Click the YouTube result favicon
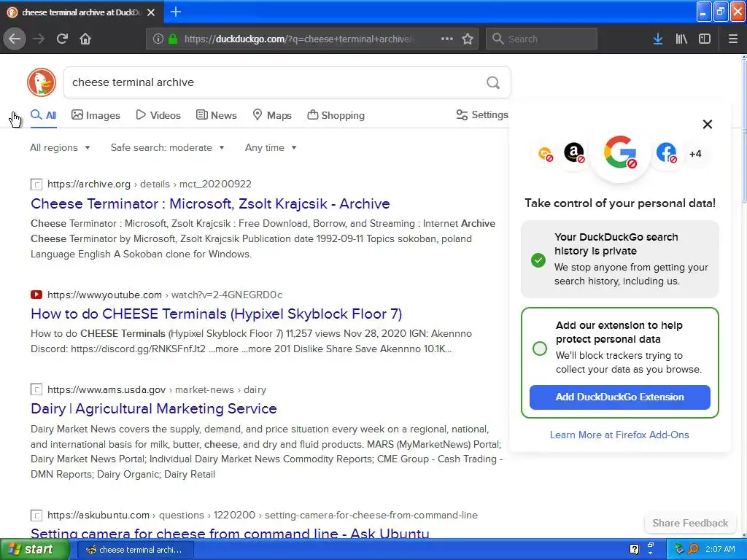 (36, 295)
